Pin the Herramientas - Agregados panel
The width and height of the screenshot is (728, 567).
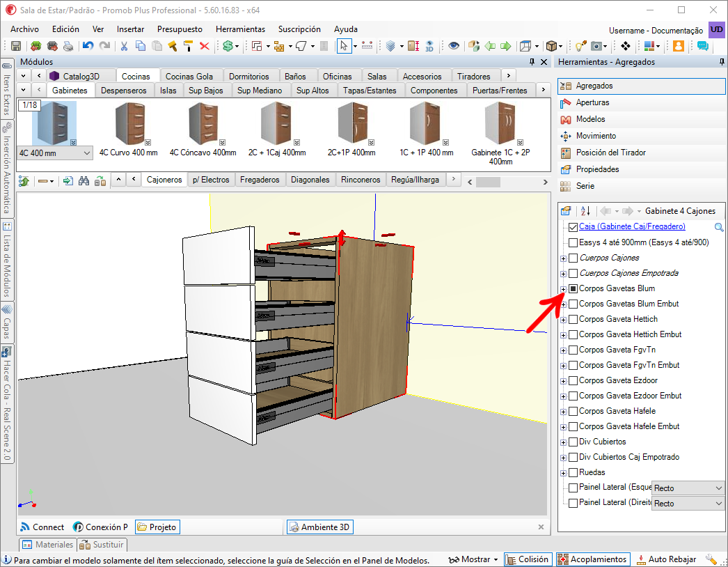point(722,62)
